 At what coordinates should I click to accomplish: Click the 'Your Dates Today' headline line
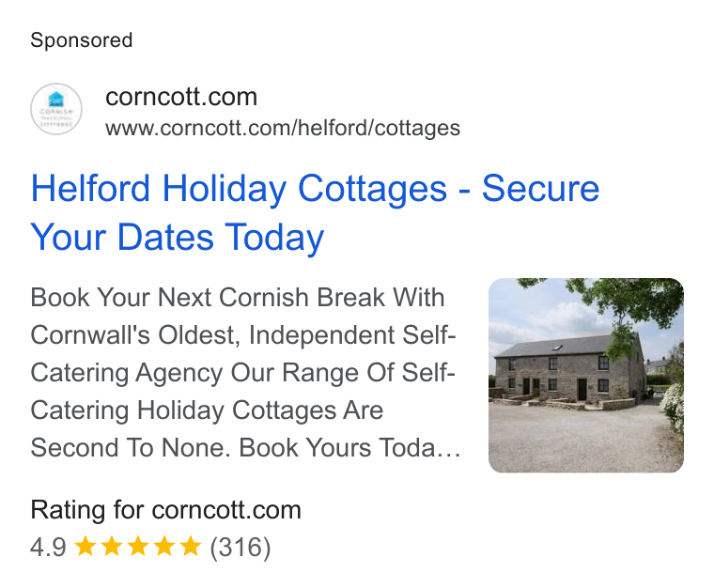(x=178, y=237)
